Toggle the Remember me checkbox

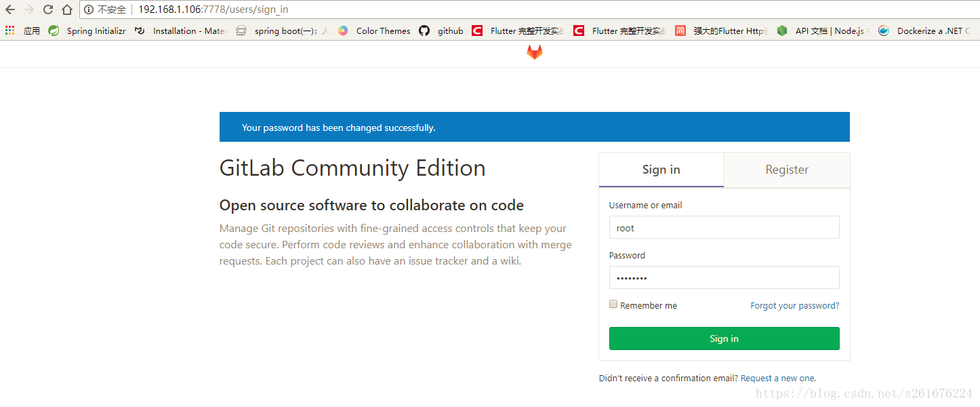pos(613,305)
